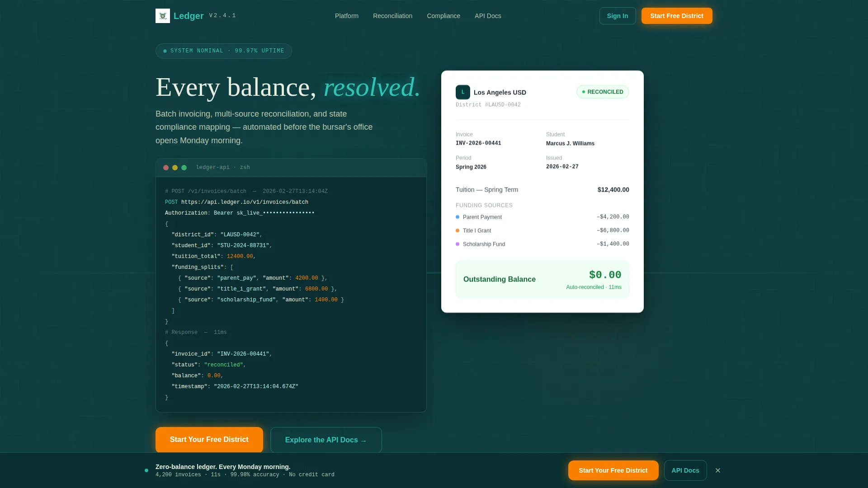This screenshot has height=488, width=868.
Task: Click the $12,400.00 tuition amount
Action: click(613, 190)
